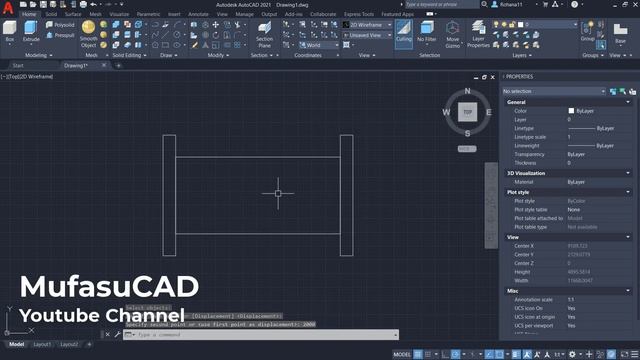
Task: Toggle grid display in status bar
Action: point(418,354)
